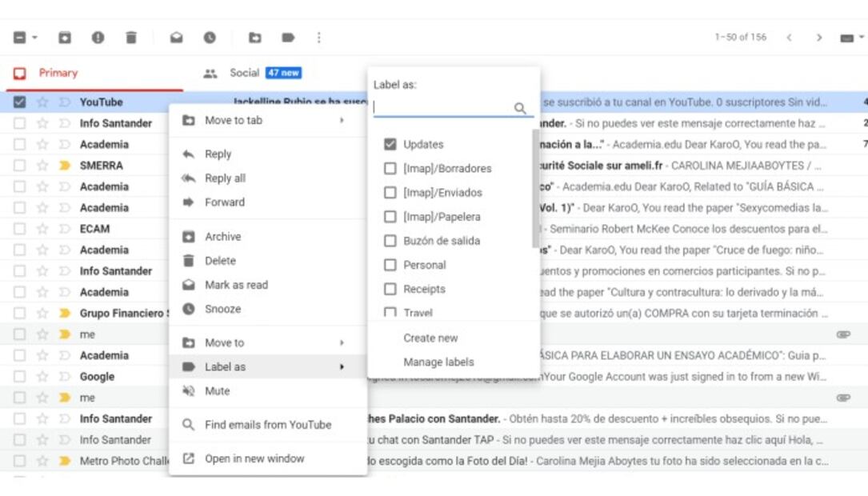Click the Archive icon in the top toolbar
The image size is (868, 496).
pyautogui.click(x=65, y=38)
